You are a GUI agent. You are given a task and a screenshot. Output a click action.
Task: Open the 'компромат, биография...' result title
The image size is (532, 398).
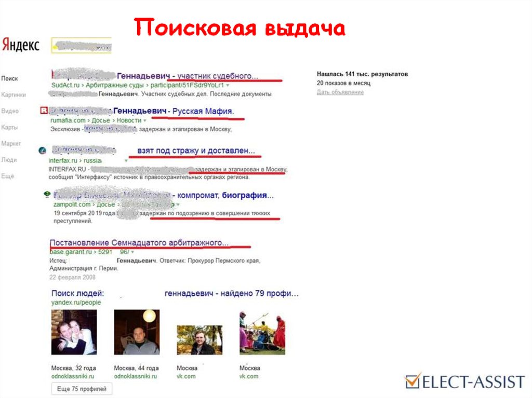click(225, 195)
